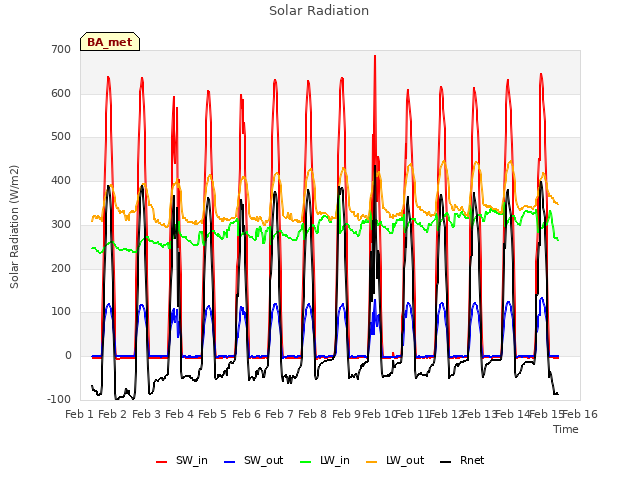
Task: Click the 500 y-axis tick label
Action: pyautogui.click(x=61, y=137)
